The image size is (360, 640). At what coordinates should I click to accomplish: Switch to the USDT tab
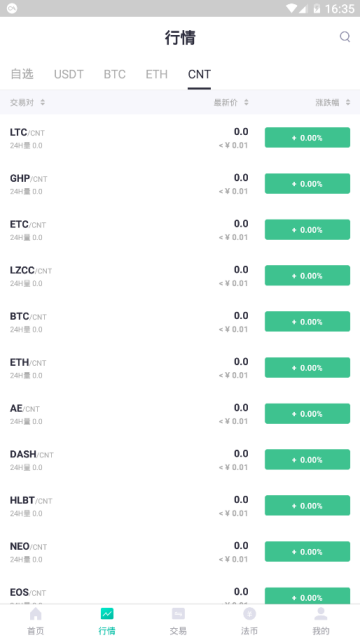tap(69, 74)
